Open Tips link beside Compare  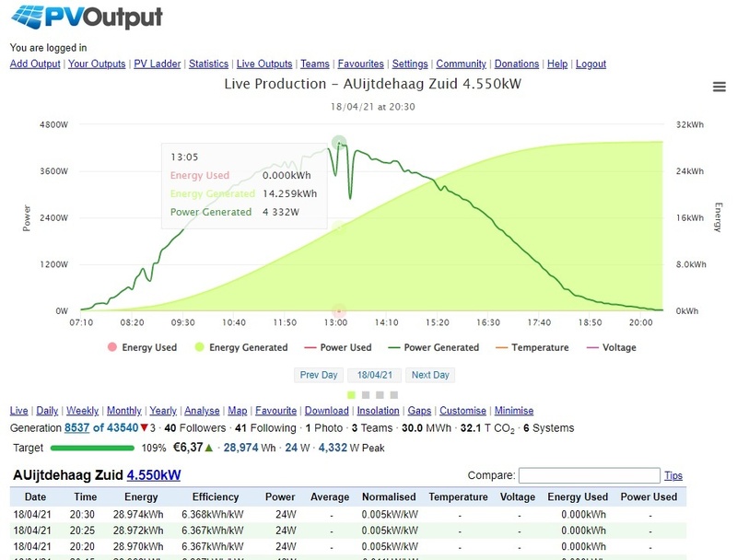(673, 475)
